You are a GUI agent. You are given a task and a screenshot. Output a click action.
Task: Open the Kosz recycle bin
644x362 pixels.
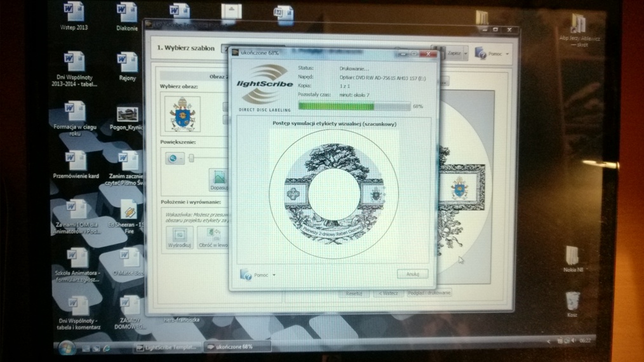coord(572,304)
